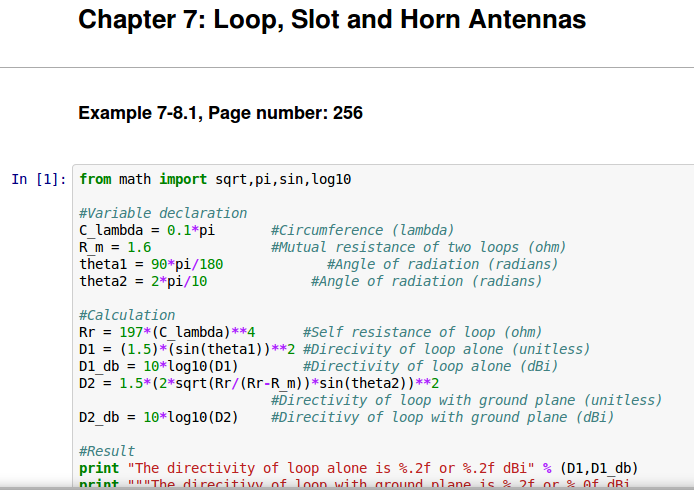The width and height of the screenshot is (694, 490).
Task: Click the R_m = 1.6 code line
Action: tap(115, 247)
